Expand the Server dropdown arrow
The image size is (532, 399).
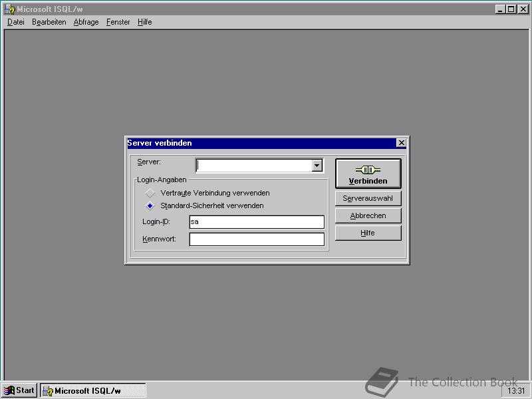pyautogui.click(x=317, y=166)
